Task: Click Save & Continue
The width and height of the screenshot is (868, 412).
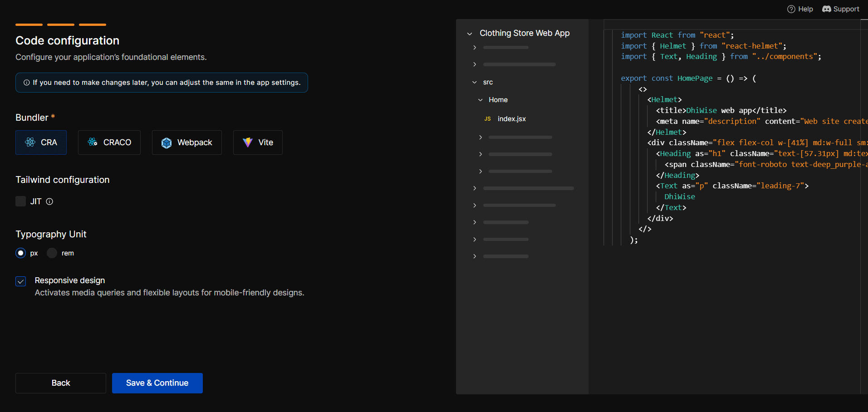Action: pos(157,383)
